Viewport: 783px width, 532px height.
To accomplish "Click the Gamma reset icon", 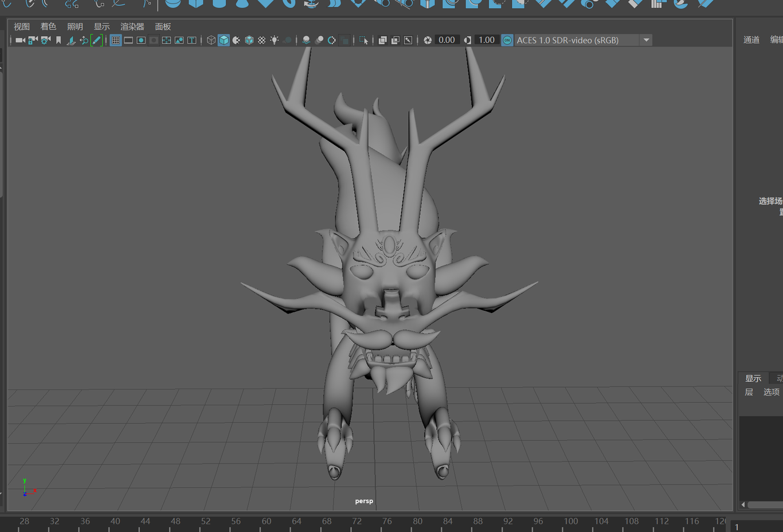I will click(x=468, y=40).
